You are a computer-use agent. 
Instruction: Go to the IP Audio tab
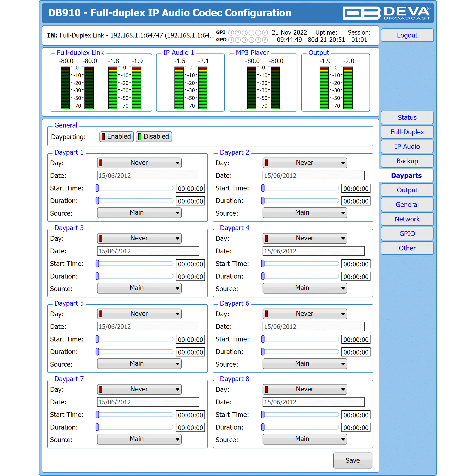coord(407,147)
